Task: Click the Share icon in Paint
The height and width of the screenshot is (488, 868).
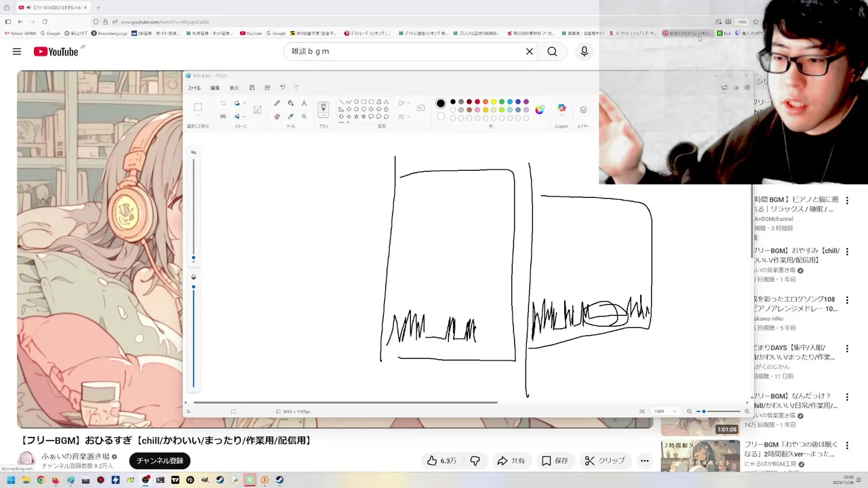Action: click(x=267, y=87)
